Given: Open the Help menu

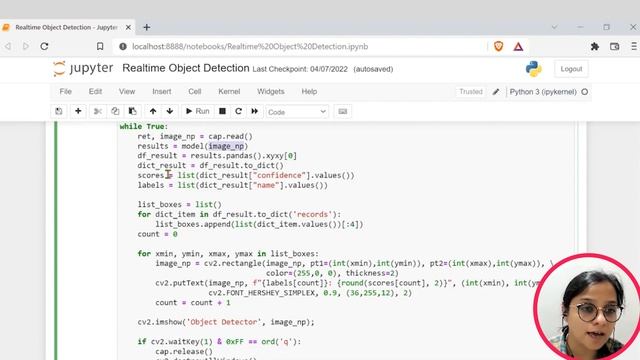Looking at the screenshot, I should [x=309, y=91].
